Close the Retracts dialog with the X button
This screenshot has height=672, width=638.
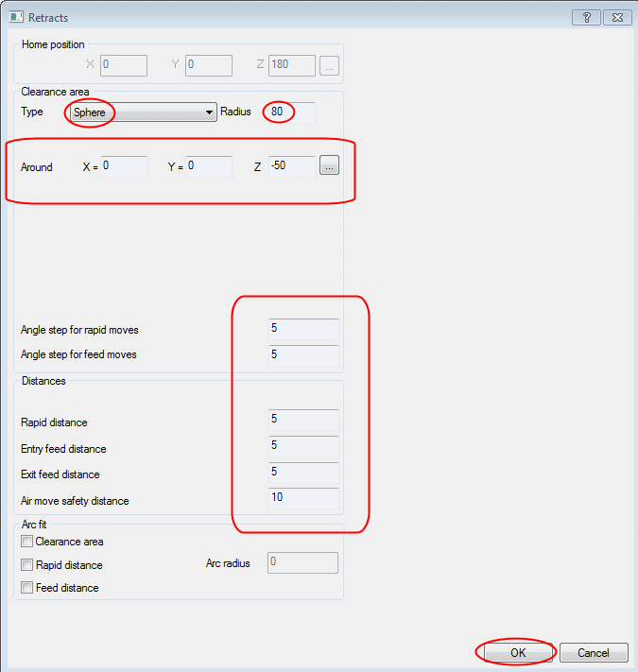(616, 18)
